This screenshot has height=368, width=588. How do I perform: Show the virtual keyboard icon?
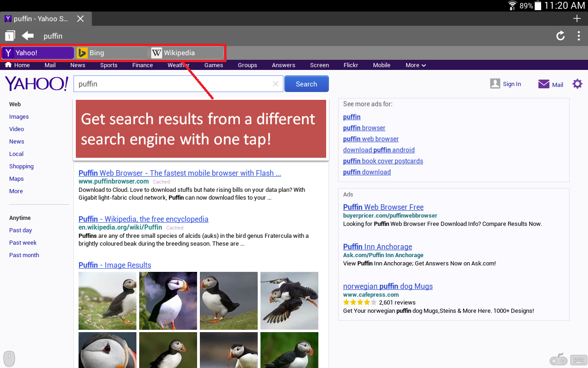[x=579, y=360]
